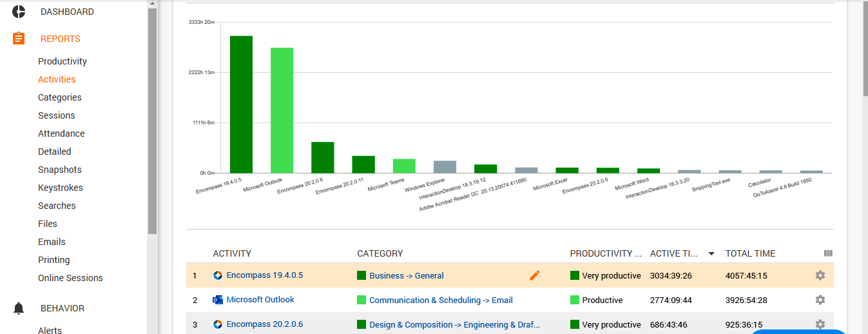Select the Activities report
The height and width of the screenshot is (334, 868).
point(57,79)
